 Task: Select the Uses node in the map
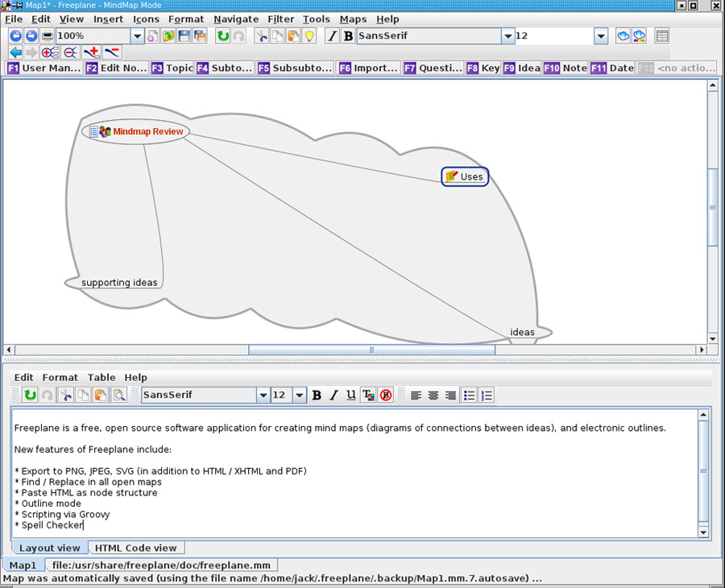465,176
